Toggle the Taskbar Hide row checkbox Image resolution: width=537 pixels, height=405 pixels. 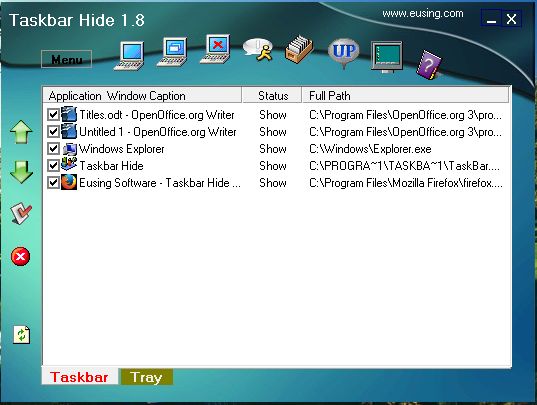click(53, 166)
